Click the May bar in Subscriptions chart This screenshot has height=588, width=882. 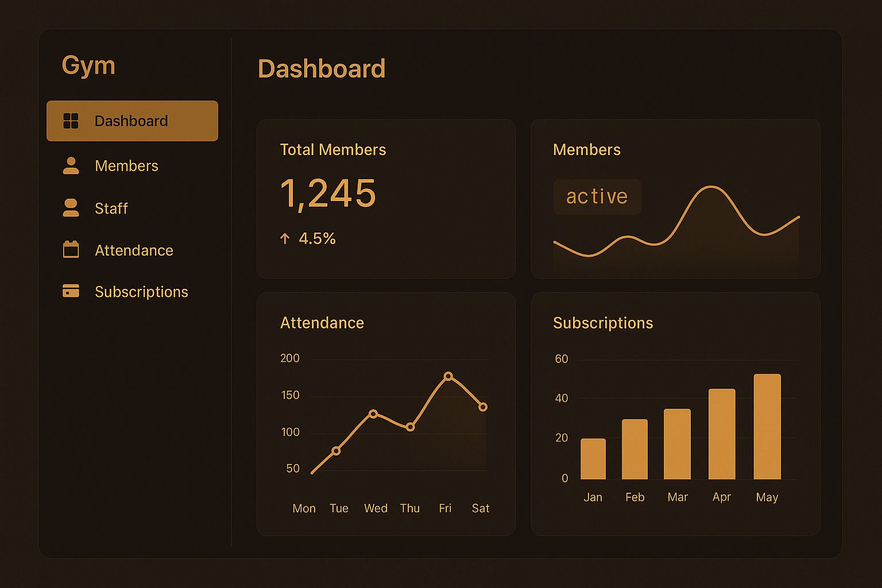[x=767, y=427]
